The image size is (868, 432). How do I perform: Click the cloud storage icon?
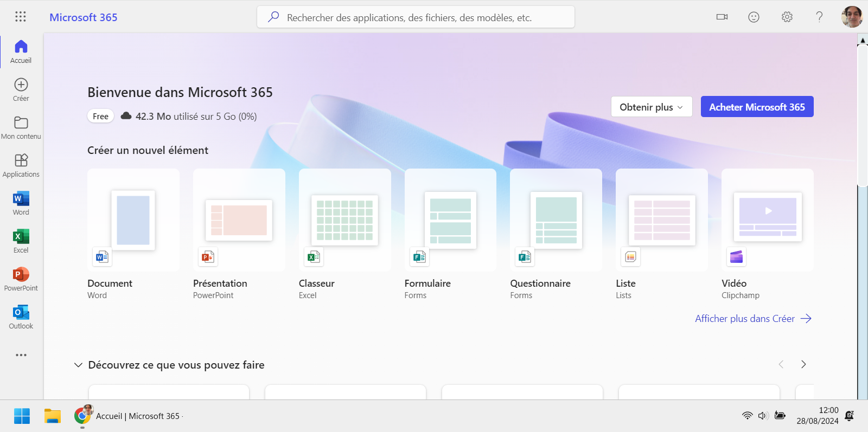click(x=126, y=116)
